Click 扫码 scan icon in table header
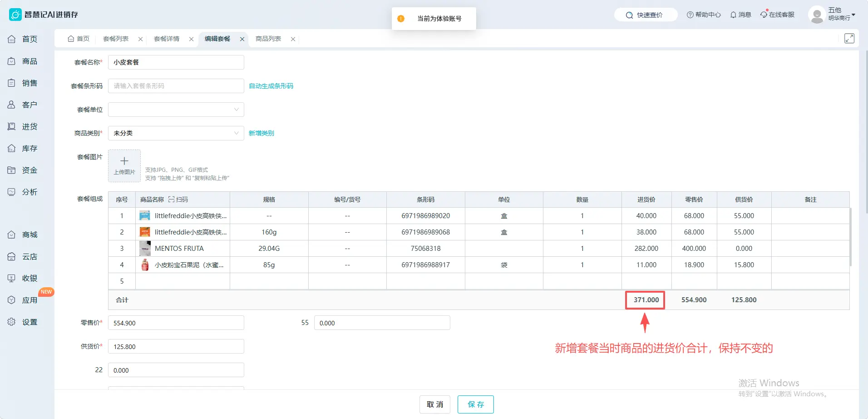The width and height of the screenshot is (868, 419). pyautogui.click(x=178, y=200)
